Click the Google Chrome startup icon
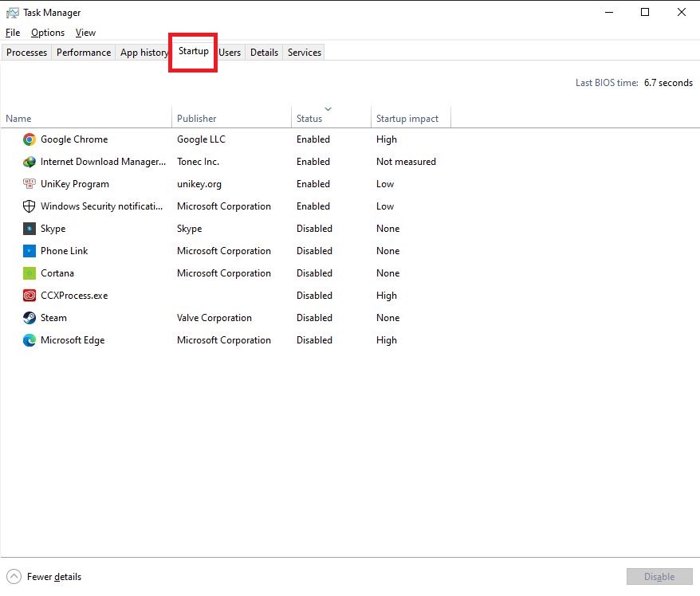This screenshot has height=596, width=700. (x=29, y=139)
